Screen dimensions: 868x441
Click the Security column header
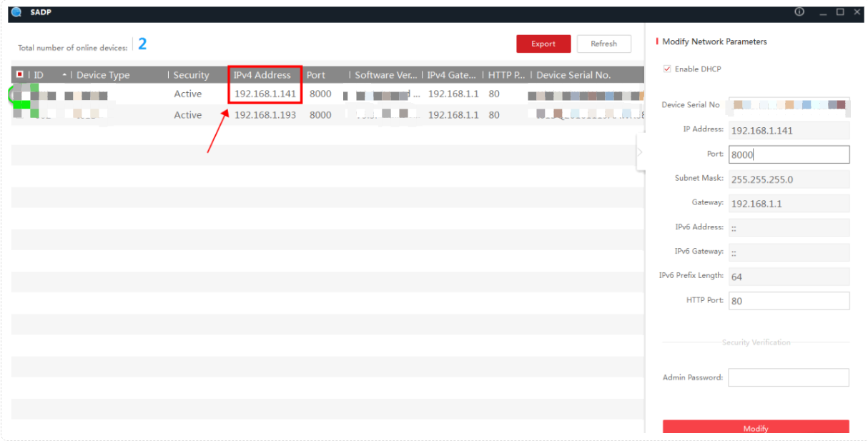tap(191, 75)
